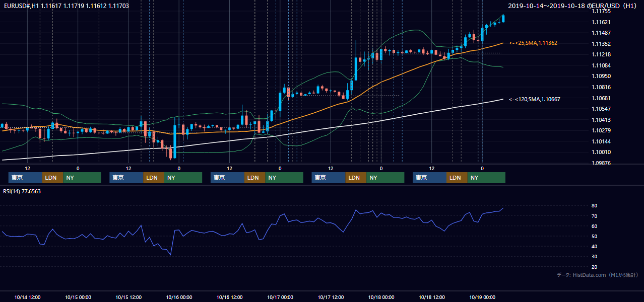Click the 120 SMA label reading 1.10667
Screen dimensions: 644x302
pos(535,99)
